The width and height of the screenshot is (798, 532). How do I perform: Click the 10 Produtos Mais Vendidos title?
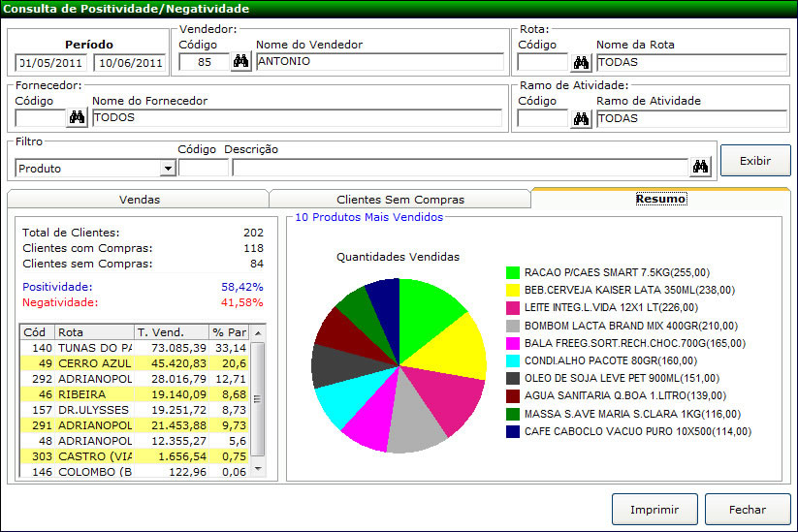click(369, 217)
